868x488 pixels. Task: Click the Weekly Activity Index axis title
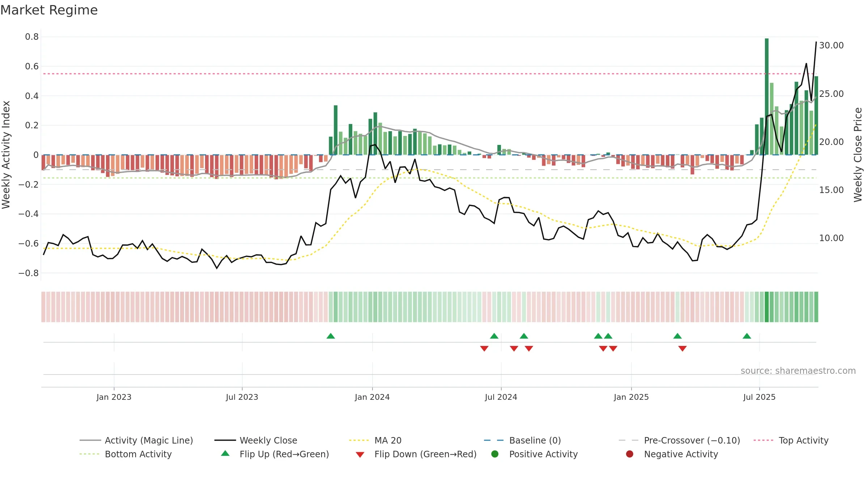pos(6,155)
